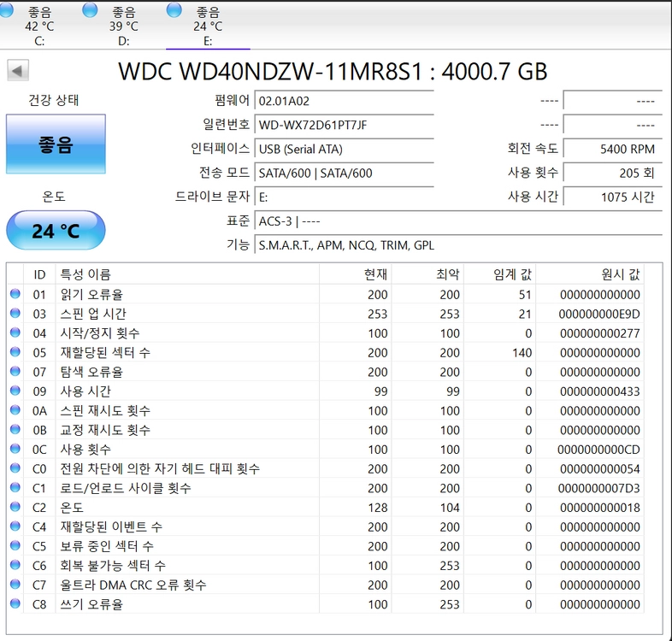Screen dimensions: 672x641
Task: Select the D: drive tab at 39 °C
Action: click(x=123, y=26)
